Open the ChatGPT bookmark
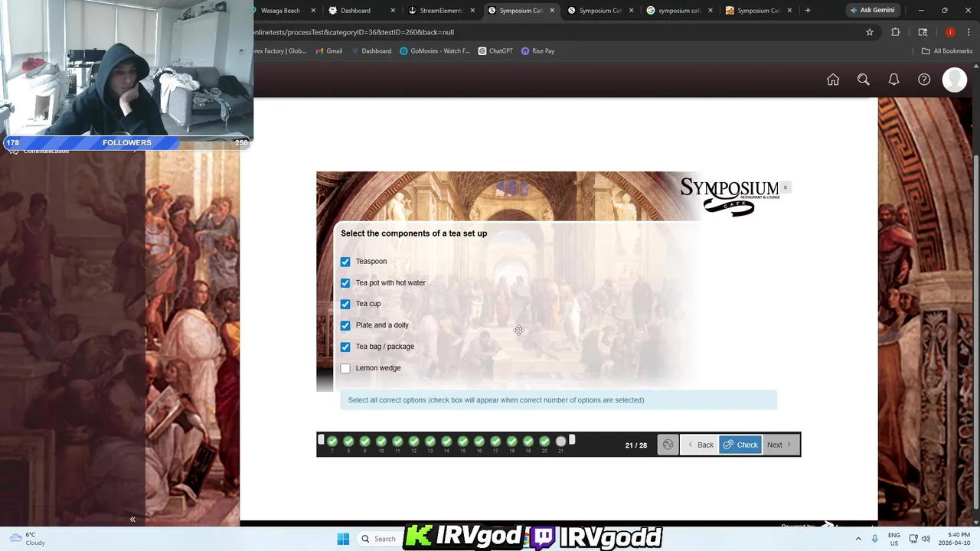This screenshot has width=980, height=551. click(495, 51)
